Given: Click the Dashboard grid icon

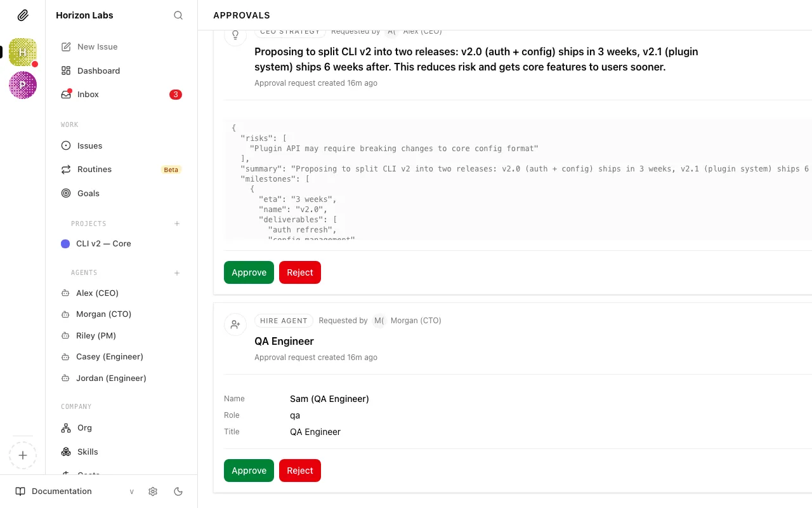Looking at the screenshot, I should [x=66, y=70].
